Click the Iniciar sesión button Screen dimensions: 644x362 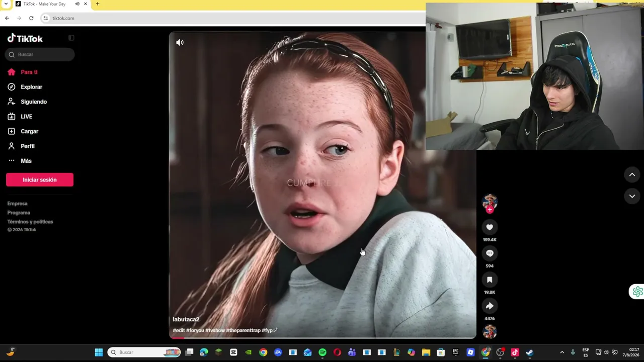[x=40, y=179]
